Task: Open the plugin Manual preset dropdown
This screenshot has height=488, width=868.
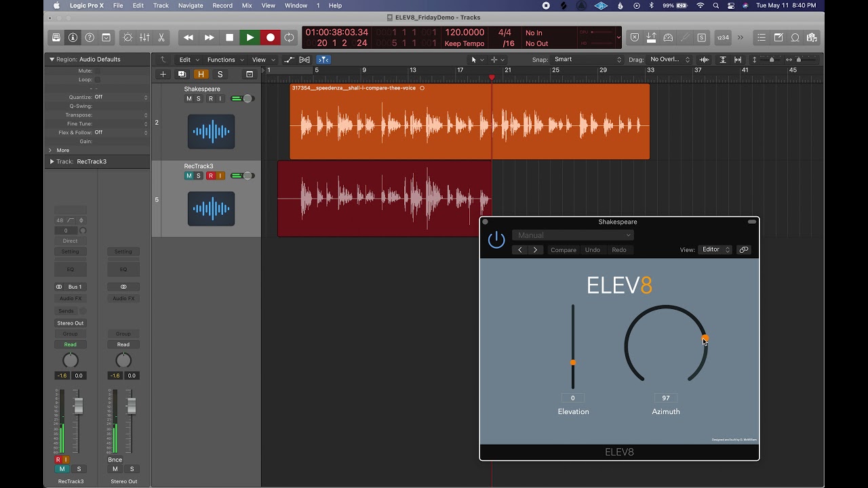Action: (x=573, y=235)
